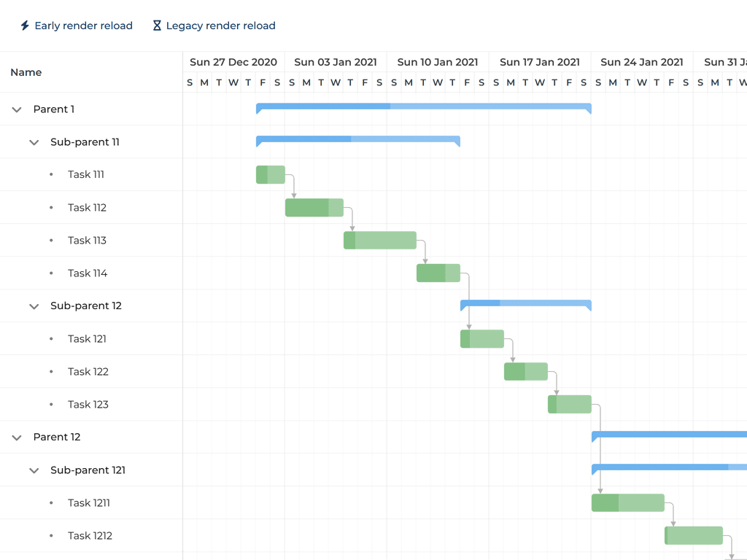Collapse Sub-parent 121 chevron
This screenshot has width=747, height=560.
click(x=34, y=470)
